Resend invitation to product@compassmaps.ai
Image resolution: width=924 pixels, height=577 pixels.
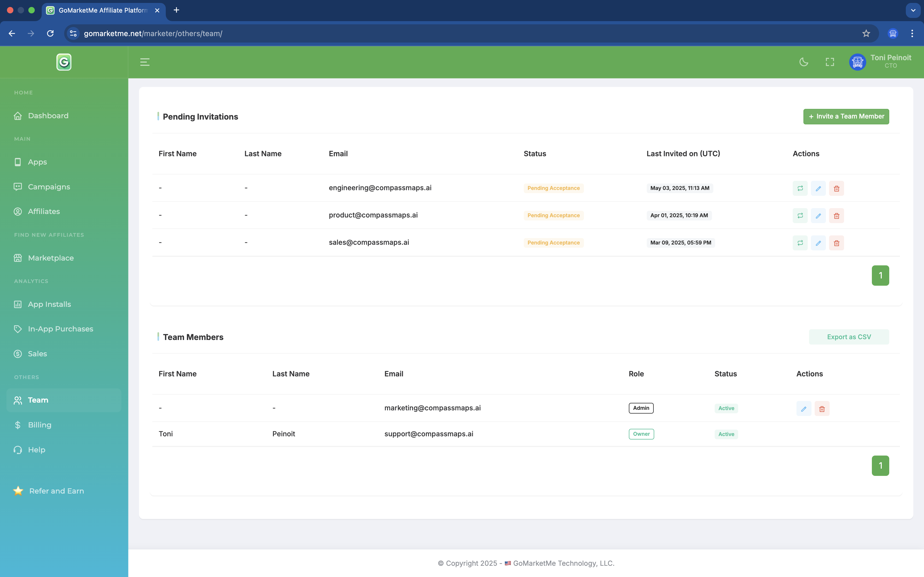(x=800, y=216)
